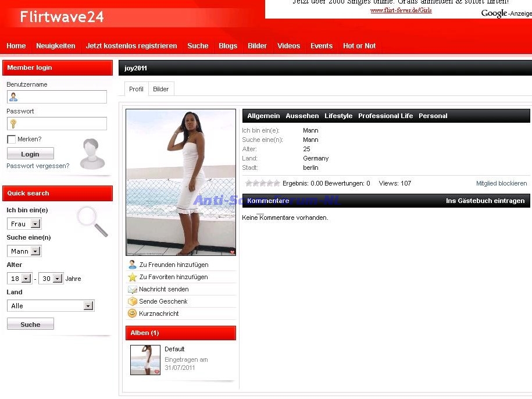Image resolution: width=532 pixels, height=399 pixels.
Task: Switch to the Bilder profile tab
Action: tap(160, 89)
